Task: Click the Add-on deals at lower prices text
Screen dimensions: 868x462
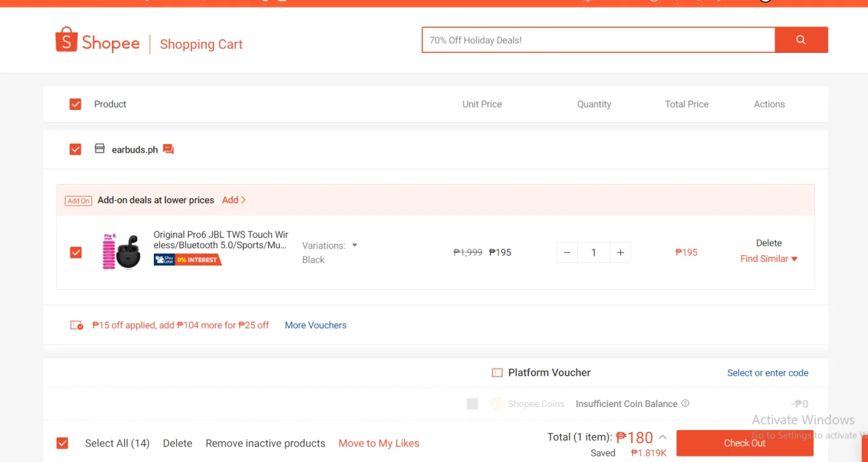Action: coord(156,200)
